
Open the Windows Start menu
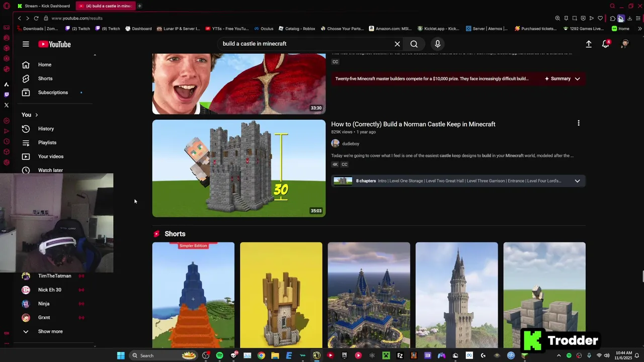pyautogui.click(x=121, y=355)
